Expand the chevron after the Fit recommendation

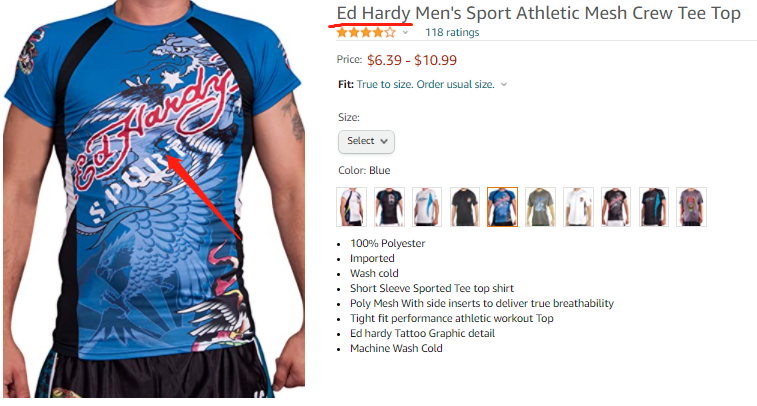coord(504,84)
